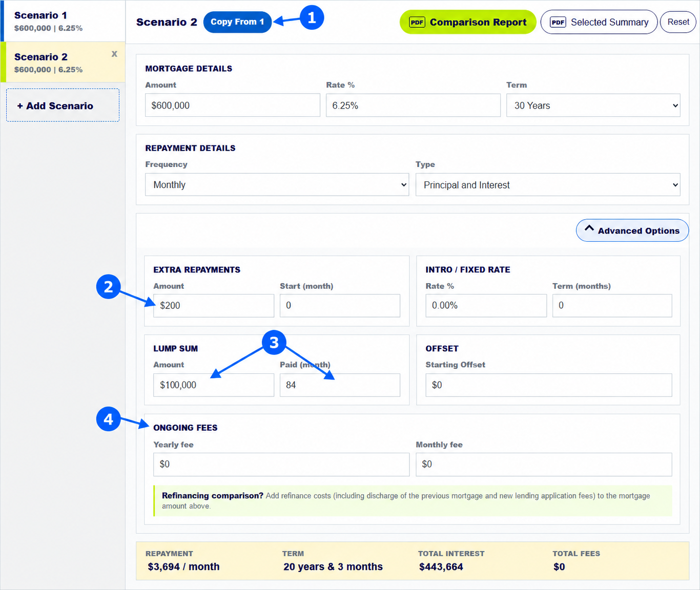Collapse Advanced Options using the chevron icon
This screenshot has height=590, width=700.
pyautogui.click(x=589, y=229)
